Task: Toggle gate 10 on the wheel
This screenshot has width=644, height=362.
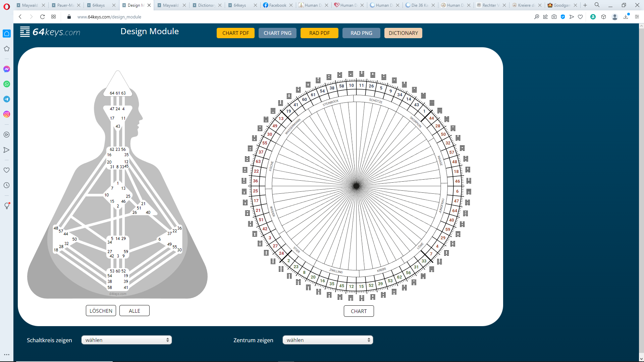Action: (x=351, y=85)
